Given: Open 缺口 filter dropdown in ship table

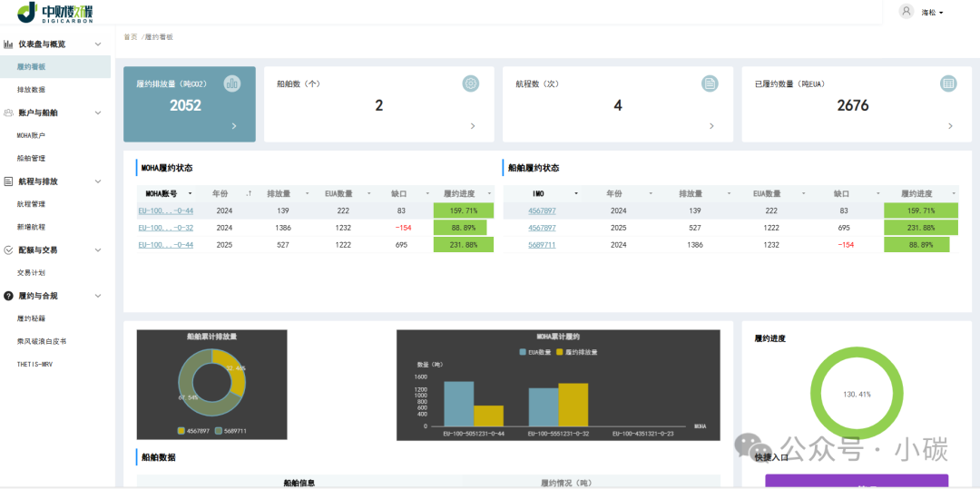Looking at the screenshot, I should (x=878, y=193).
